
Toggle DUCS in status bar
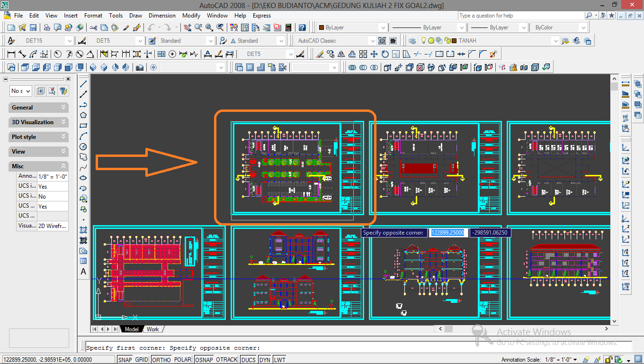pyautogui.click(x=248, y=360)
